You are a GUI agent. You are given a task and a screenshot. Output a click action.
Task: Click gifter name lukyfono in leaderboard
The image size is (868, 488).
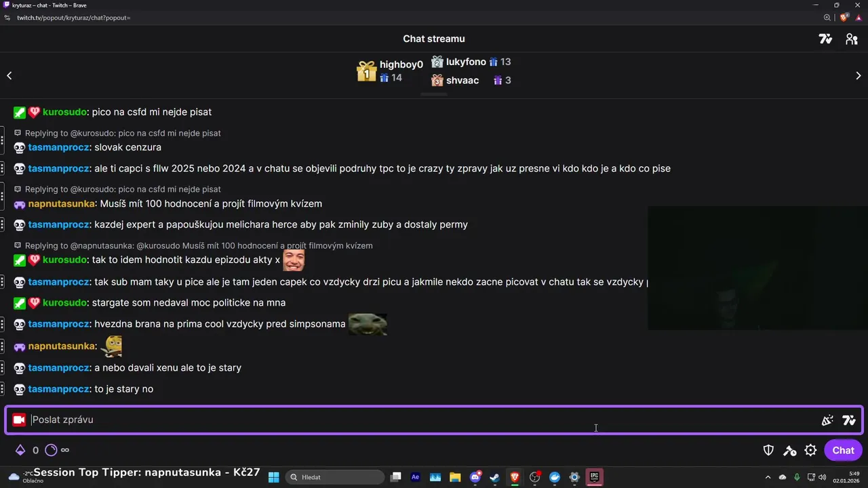point(466,62)
